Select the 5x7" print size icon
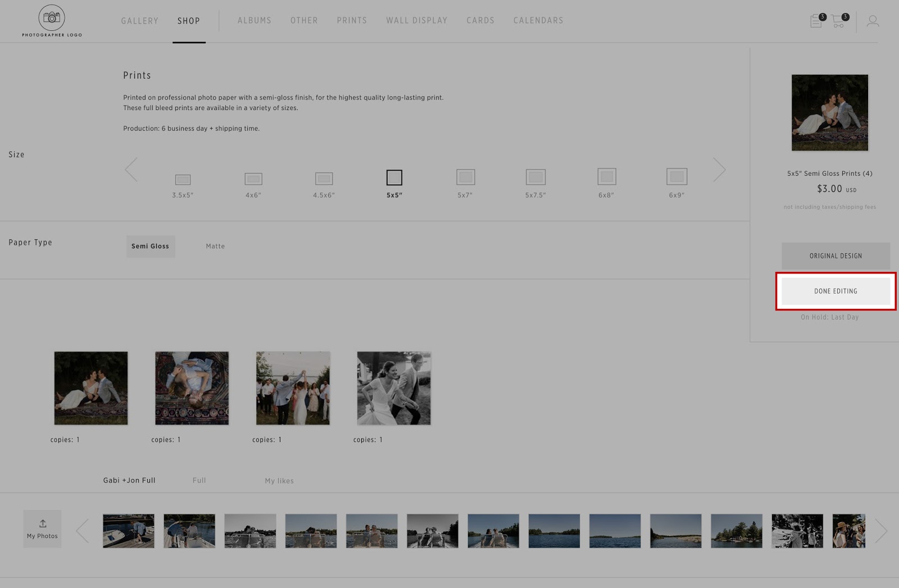Viewport: 899px width, 588px height. [465, 177]
